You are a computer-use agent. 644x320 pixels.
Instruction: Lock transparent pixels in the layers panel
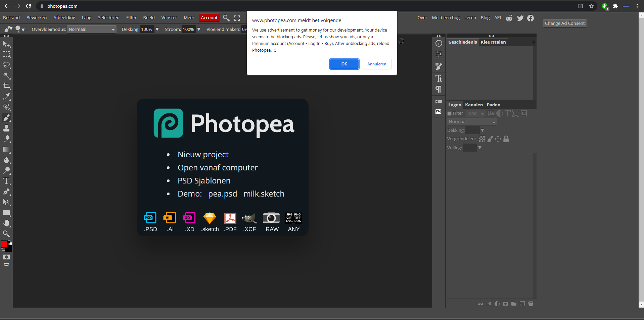click(481, 139)
